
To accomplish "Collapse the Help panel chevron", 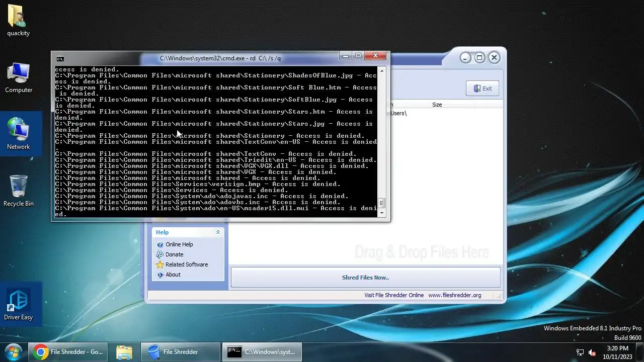I will coord(218,232).
